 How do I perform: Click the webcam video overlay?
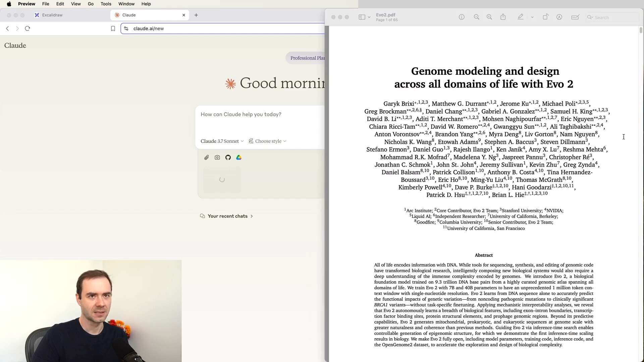[91, 311]
